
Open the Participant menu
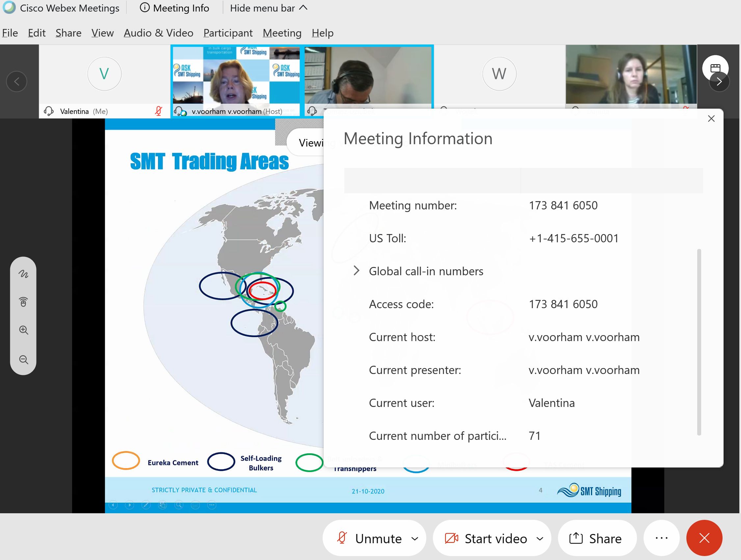coord(228,33)
